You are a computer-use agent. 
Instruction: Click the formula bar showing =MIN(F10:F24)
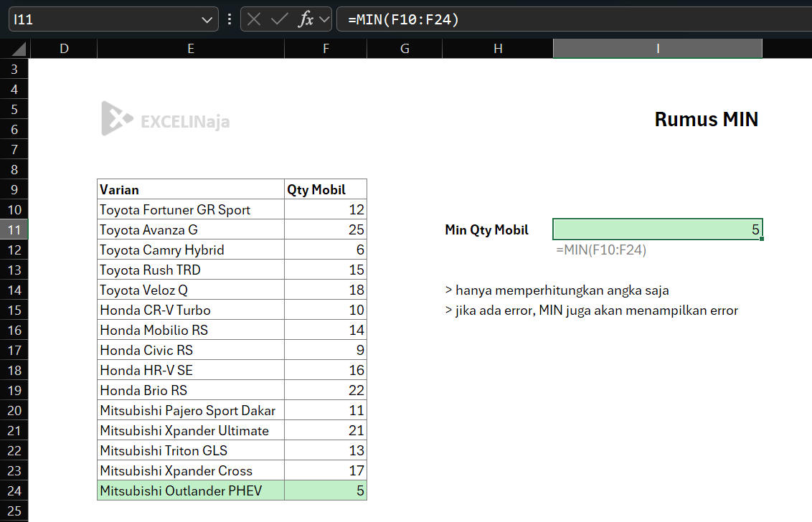pos(575,19)
